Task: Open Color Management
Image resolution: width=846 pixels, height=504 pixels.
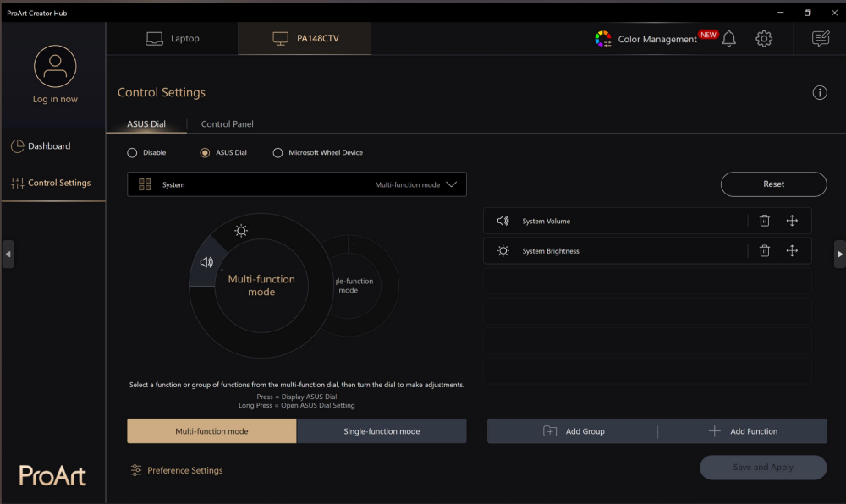Action: 656,40
